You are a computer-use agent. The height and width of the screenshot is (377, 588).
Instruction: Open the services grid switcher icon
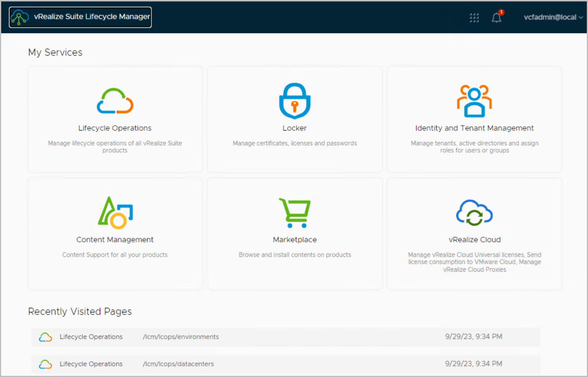pos(474,17)
